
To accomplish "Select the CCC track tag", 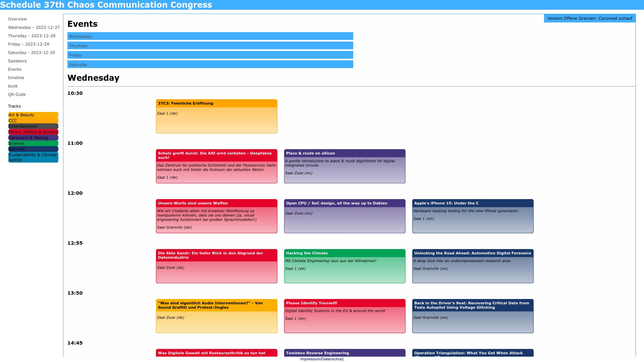I will coord(33,120).
